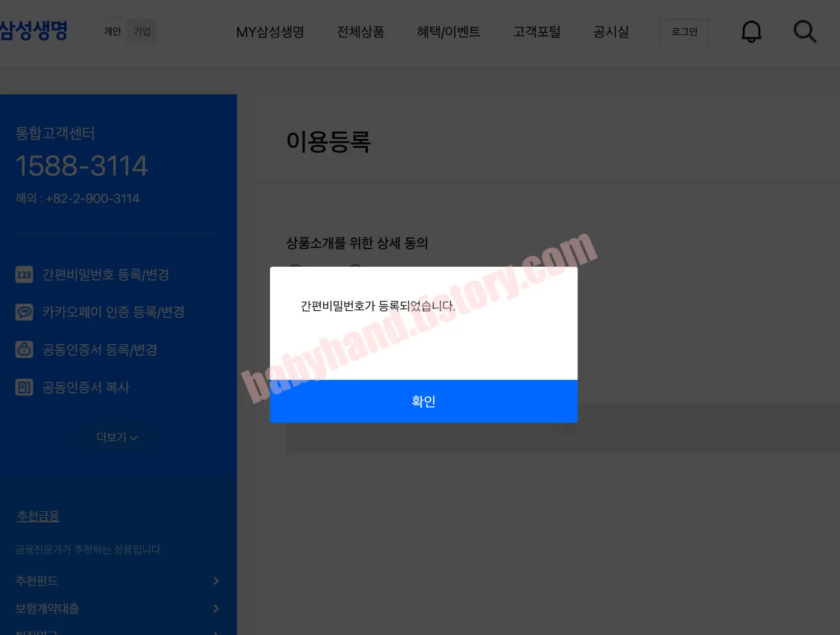This screenshot has width=840, height=635.
Task: Go to the 삼성생명 logo home
Action: click(34, 31)
